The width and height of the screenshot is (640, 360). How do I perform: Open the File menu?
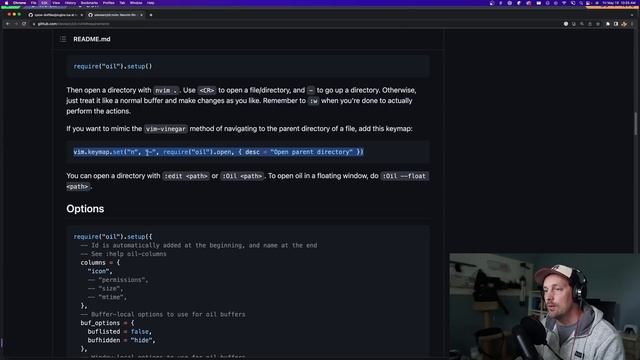(x=33, y=3)
